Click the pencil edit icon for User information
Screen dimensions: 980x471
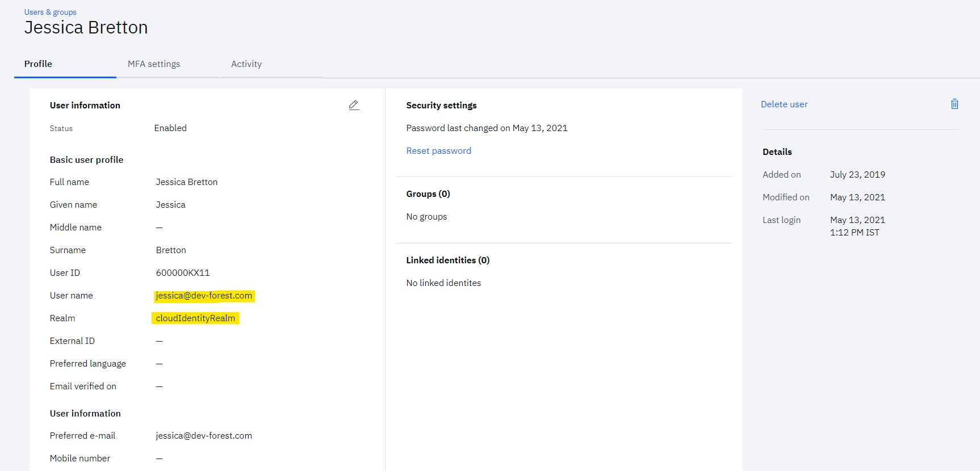pos(354,105)
